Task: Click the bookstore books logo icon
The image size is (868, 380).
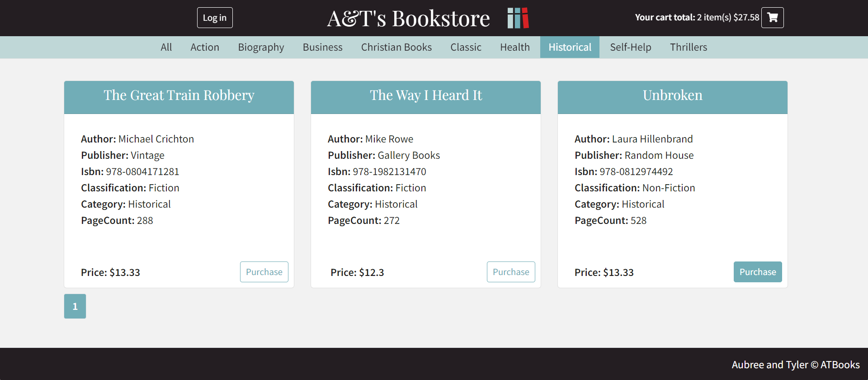Action: pyautogui.click(x=518, y=18)
